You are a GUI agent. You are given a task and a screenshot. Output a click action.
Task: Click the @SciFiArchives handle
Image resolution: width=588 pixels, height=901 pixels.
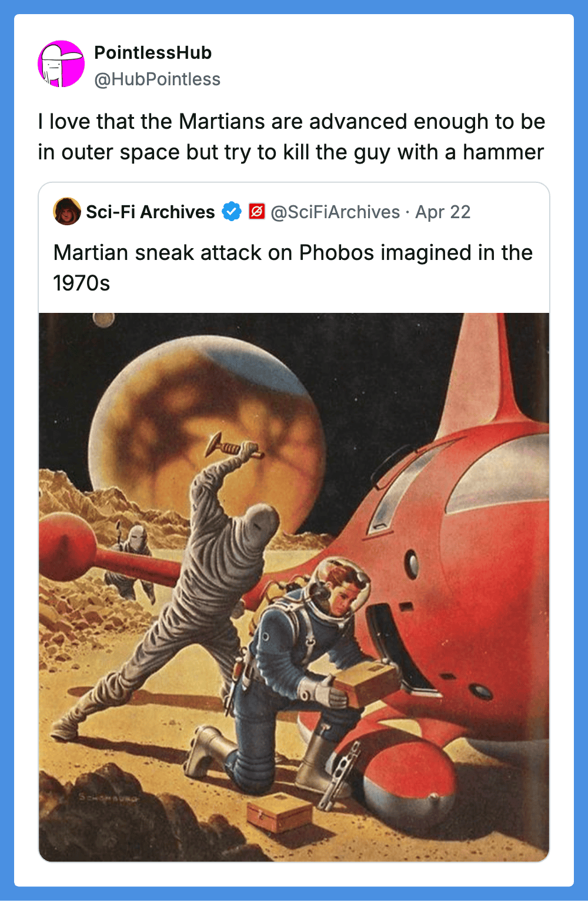[335, 212]
